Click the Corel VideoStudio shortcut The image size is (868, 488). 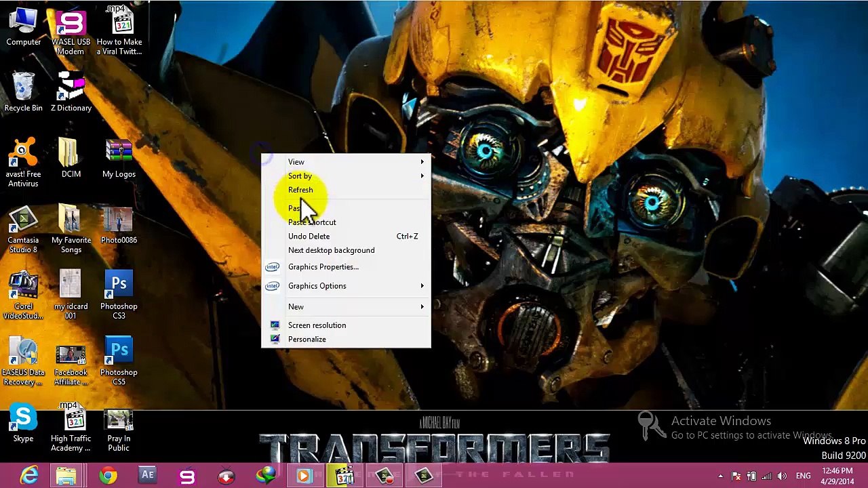(x=23, y=296)
